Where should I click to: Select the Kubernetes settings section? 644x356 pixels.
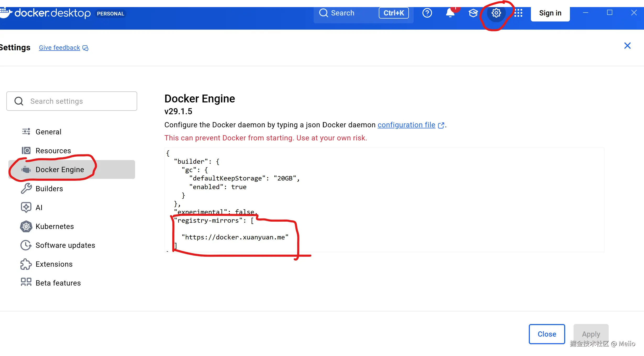(54, 226)
